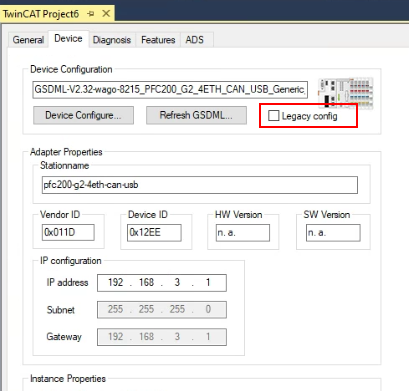Click the IP configuration group label

point(71,261)
